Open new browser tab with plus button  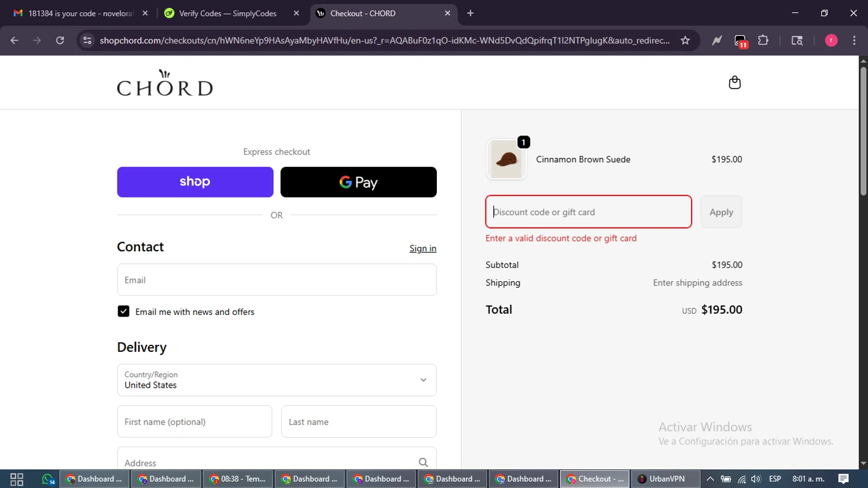click(470, 13)
